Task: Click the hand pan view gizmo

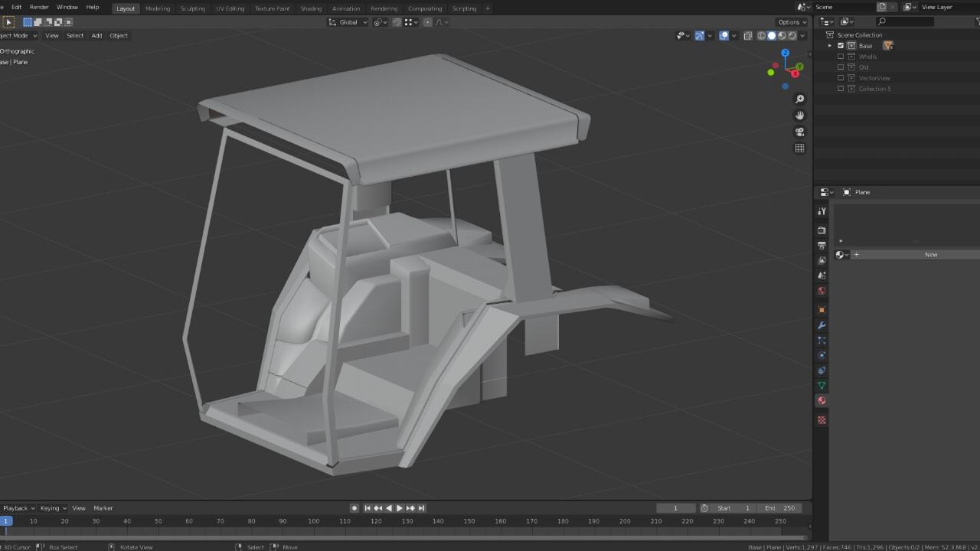Action: (799, 116)
